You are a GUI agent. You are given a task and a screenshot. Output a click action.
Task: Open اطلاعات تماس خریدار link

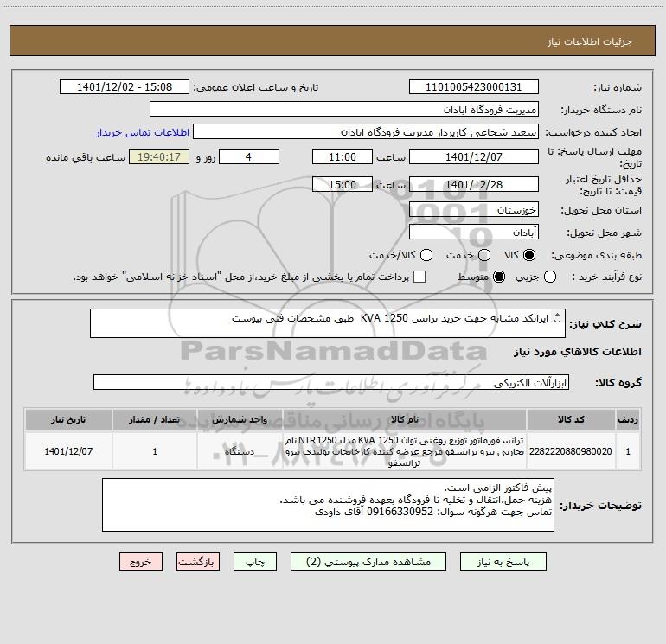coord(143,132)
